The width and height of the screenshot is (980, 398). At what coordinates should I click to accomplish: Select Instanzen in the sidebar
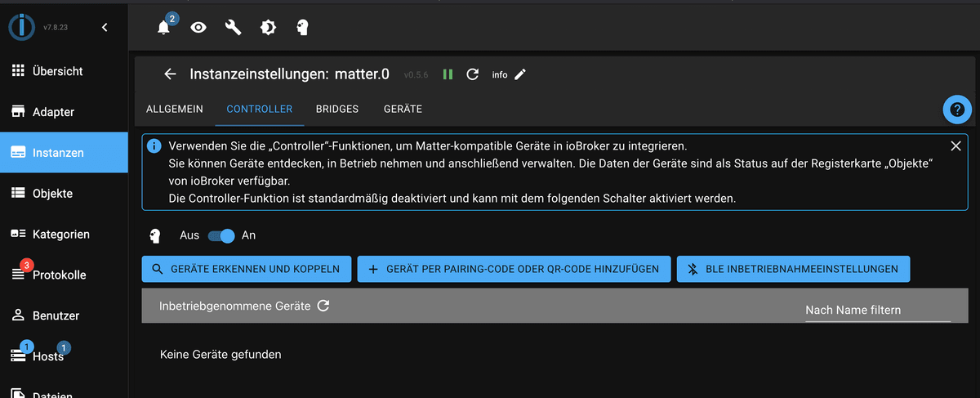click(64, 153)
